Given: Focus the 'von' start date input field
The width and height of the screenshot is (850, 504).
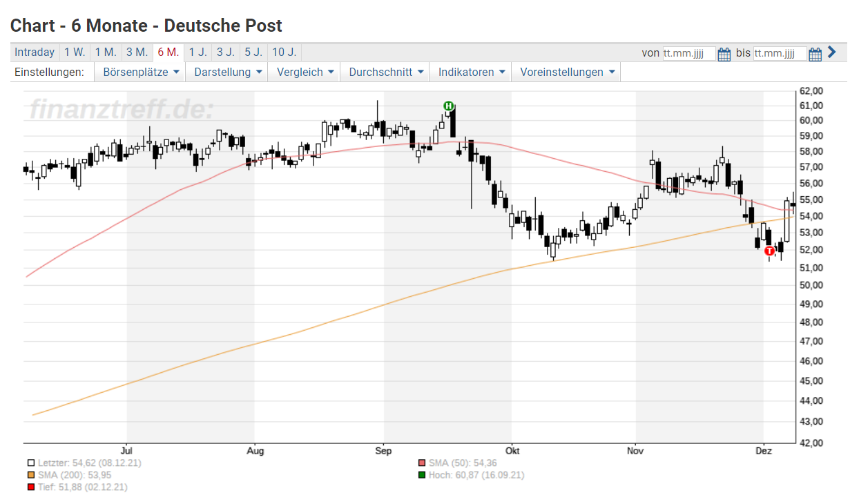Looking at the screenshot, I should 689,53.
